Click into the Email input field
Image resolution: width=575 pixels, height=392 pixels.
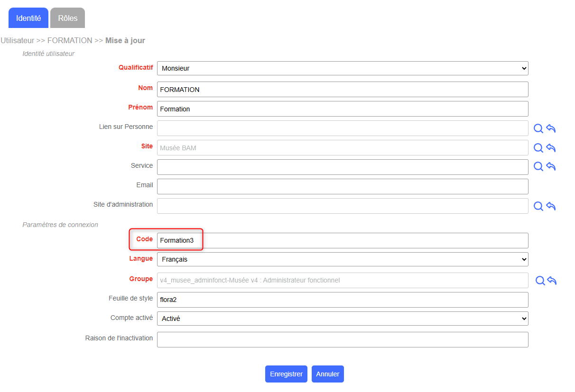click(343, 186)
